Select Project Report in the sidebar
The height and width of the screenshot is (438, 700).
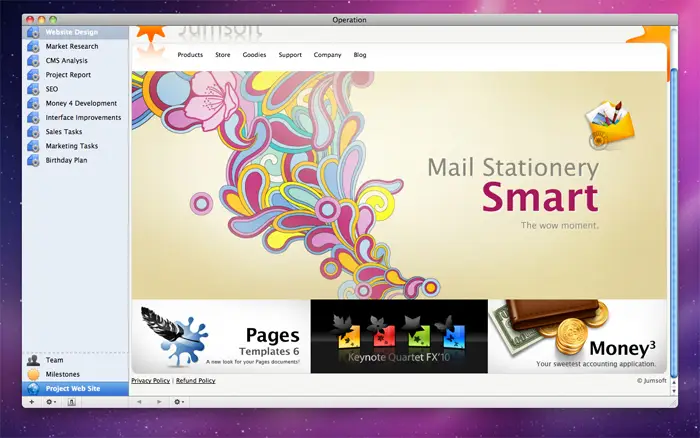[68, 75]
